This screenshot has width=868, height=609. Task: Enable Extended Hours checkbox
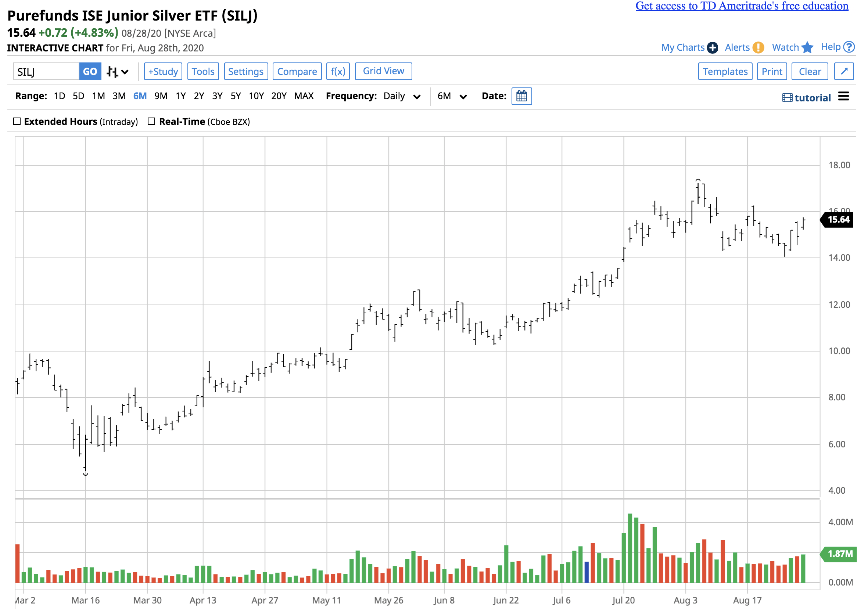(17, 121)
